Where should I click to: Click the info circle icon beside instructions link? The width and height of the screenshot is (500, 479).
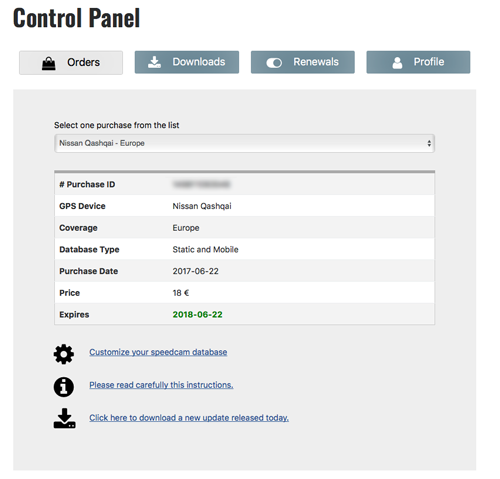tap(64, 387)
